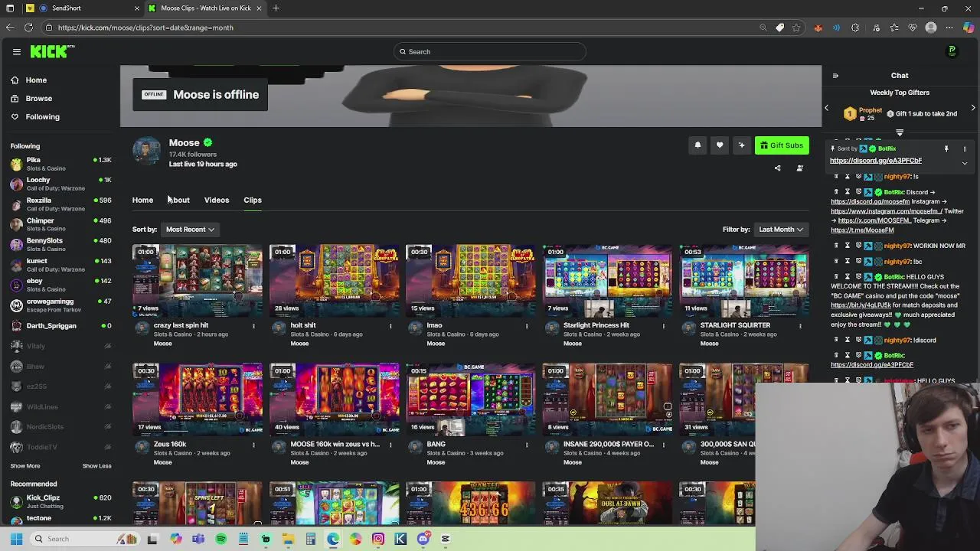Add this page to favorites

[x=796, y=28]
